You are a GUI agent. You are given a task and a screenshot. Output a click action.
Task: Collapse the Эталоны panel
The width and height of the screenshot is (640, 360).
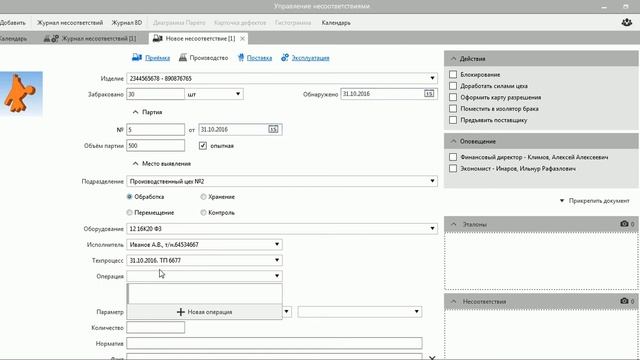tap(453, 224)
